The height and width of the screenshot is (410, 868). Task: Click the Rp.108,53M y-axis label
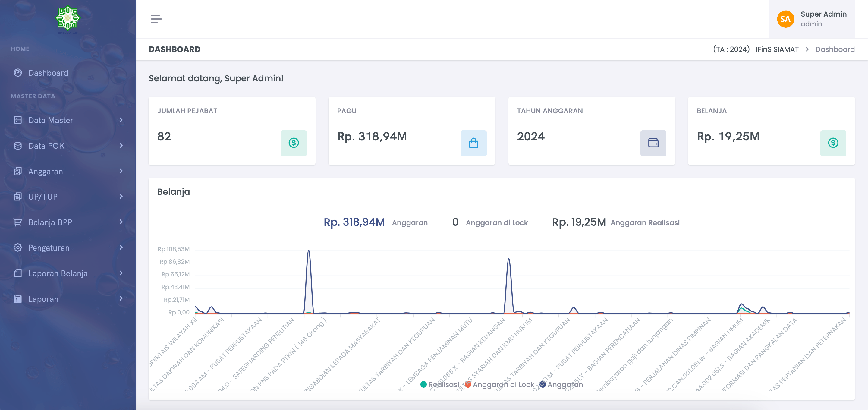coord(174,249)
